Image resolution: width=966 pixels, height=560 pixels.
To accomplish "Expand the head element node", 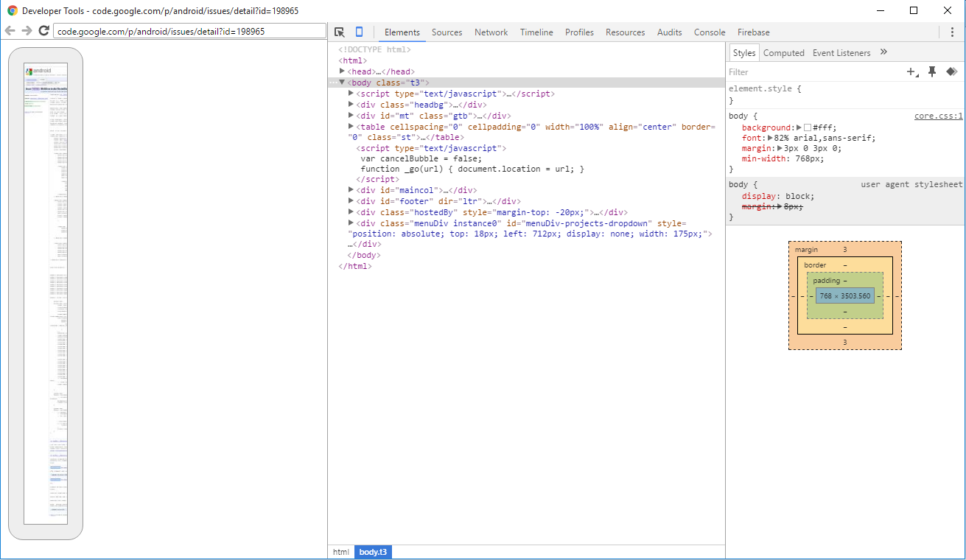I will pos(342,71).
